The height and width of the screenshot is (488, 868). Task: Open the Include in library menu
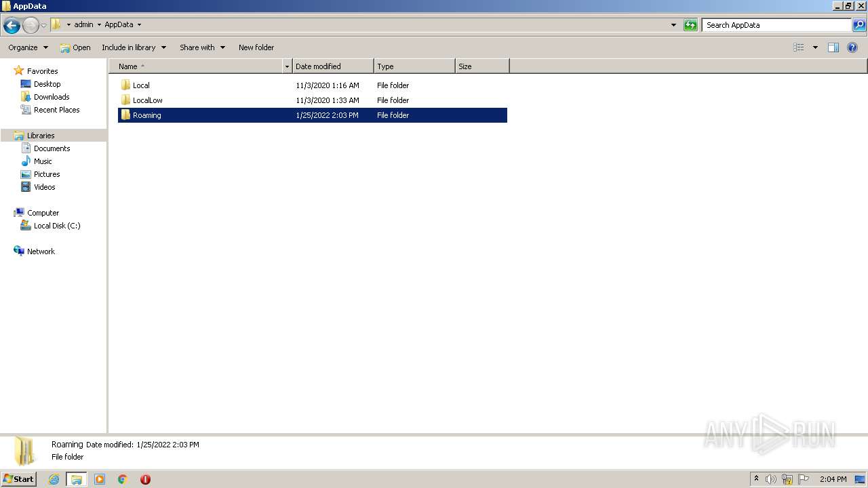pyautogui.click(x=134, y=47)
